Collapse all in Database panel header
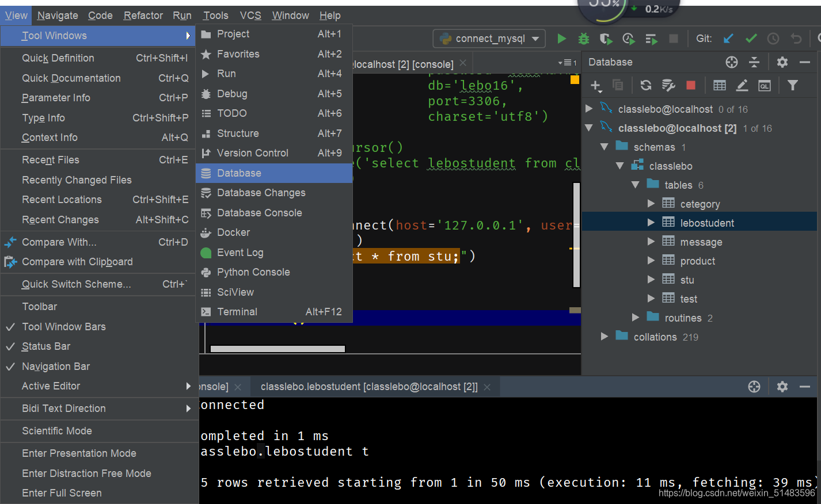 tap(754, 62)
